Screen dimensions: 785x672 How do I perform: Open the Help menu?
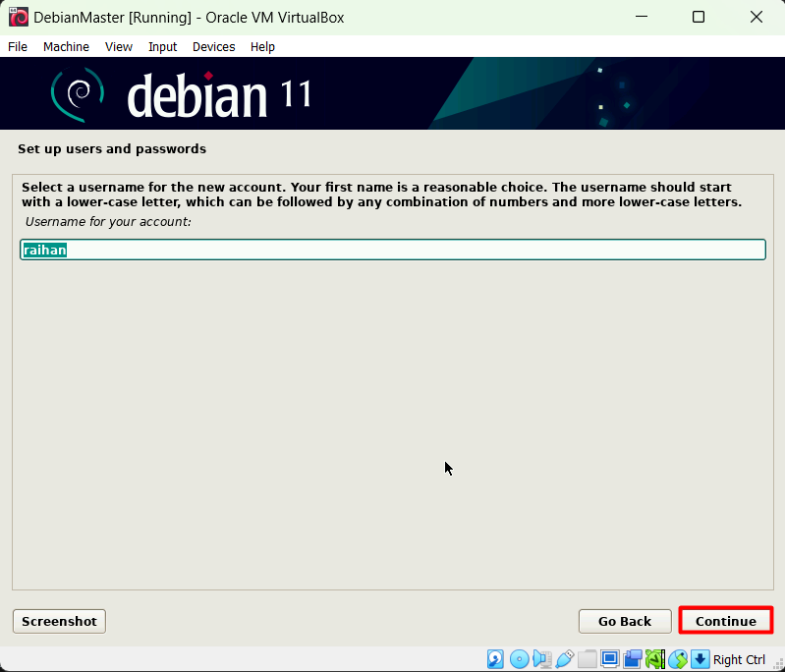click(x=262, y=46)
